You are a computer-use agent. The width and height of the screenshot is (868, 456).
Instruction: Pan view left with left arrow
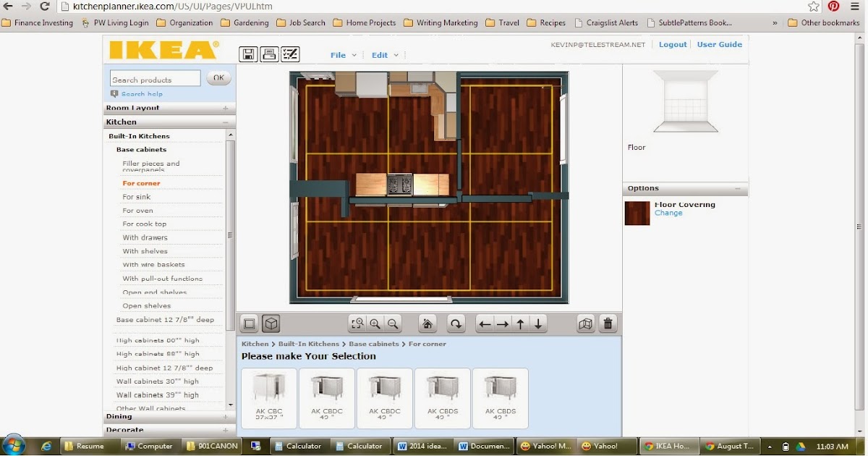[x=485, y=324]
